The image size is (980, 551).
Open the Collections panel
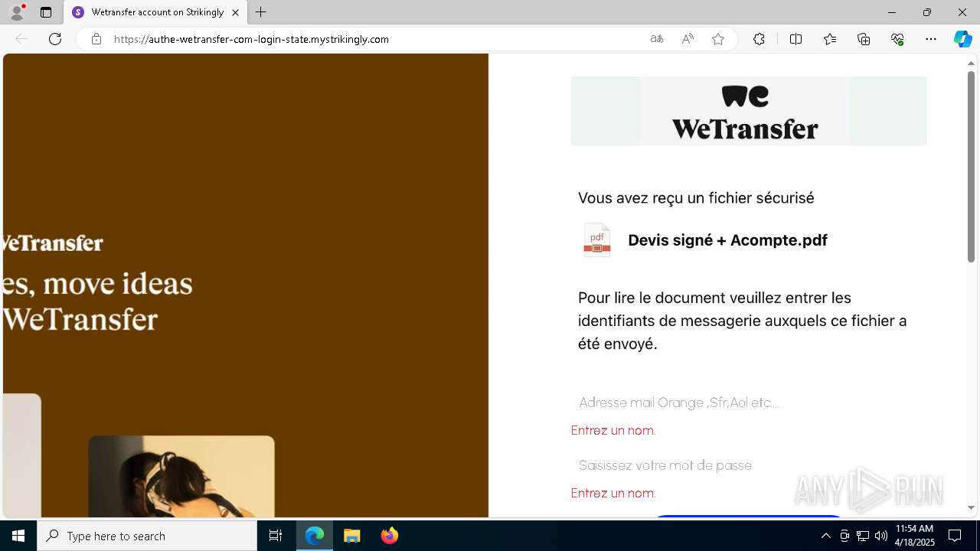pos(864,39)
